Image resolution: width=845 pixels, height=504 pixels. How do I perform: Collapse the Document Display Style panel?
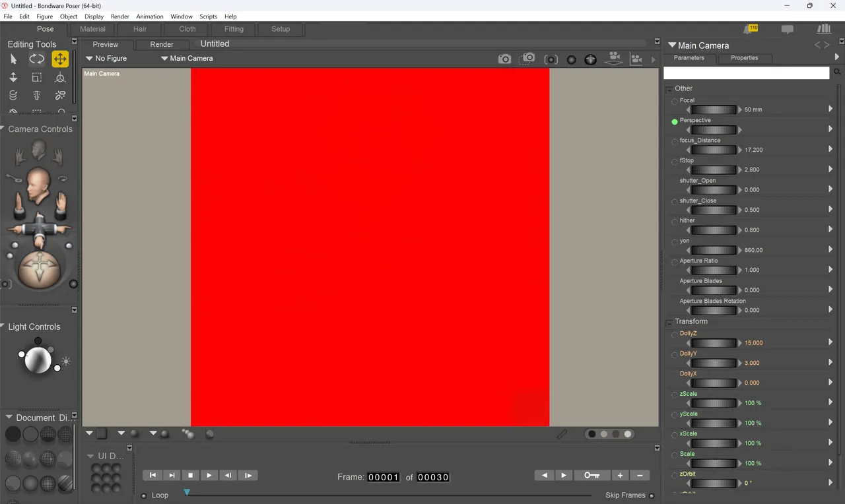(x=9, y=418)
